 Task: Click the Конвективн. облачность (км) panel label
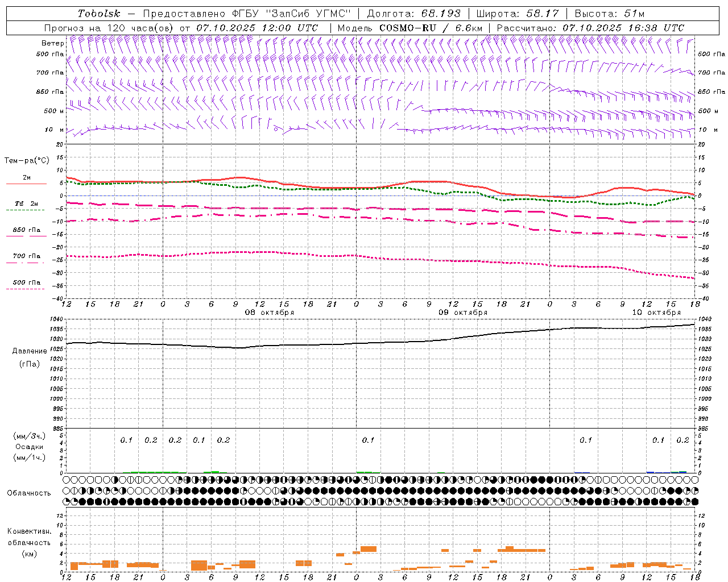29,542
